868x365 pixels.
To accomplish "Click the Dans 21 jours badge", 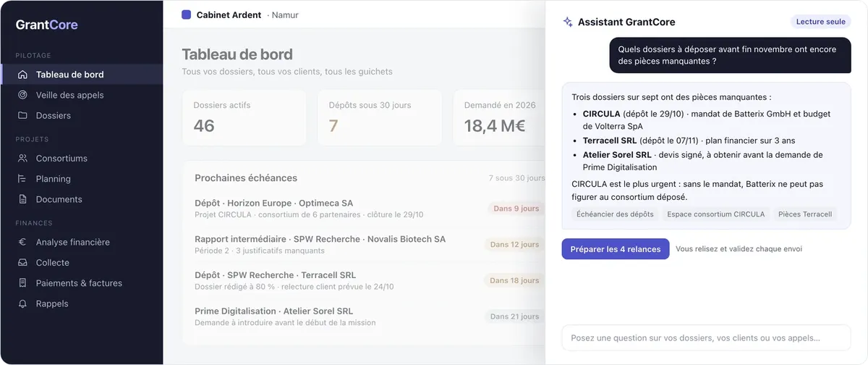I will [x=515, y=316].
